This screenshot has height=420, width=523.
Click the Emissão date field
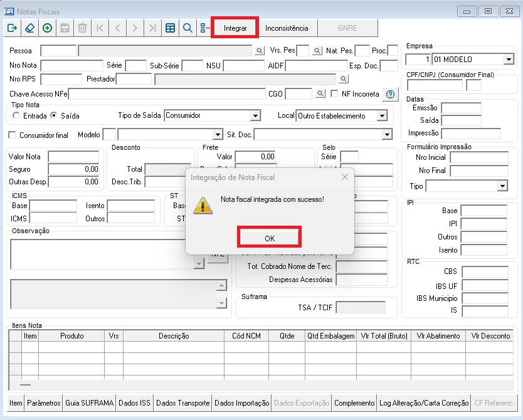pyautogui.click(x=462, y=108)
